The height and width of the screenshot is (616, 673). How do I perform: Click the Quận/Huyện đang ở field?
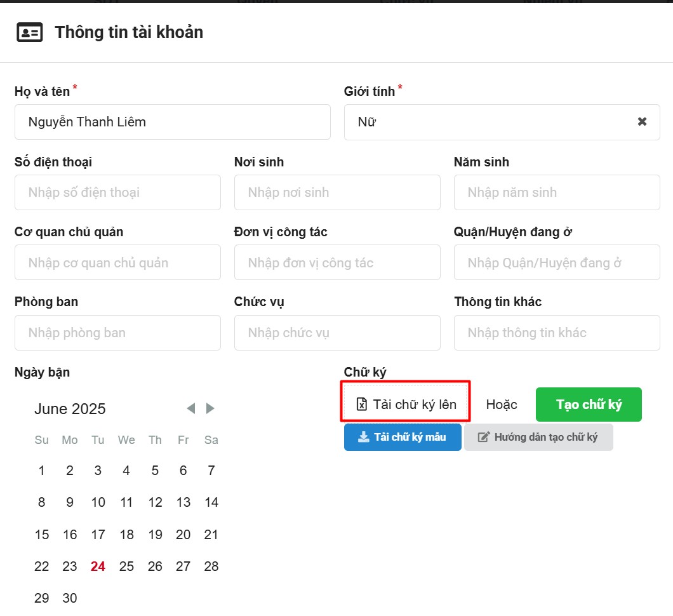557,263
